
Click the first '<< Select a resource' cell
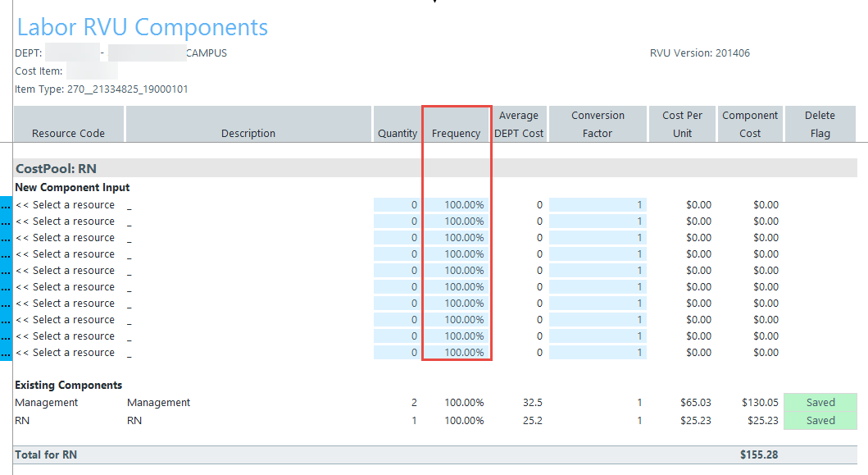[x=66, y=205]
